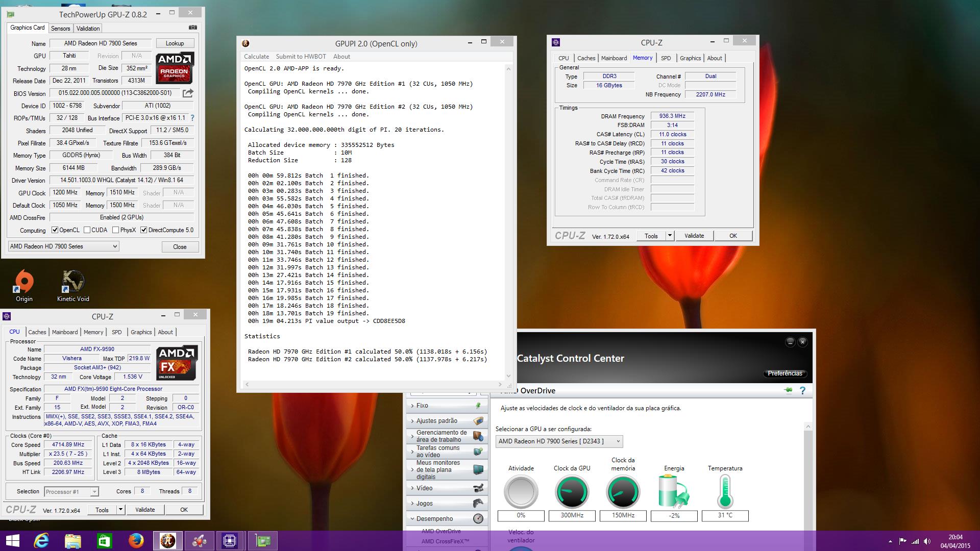Open File Explorer from the taskbar

coord(73,541)
